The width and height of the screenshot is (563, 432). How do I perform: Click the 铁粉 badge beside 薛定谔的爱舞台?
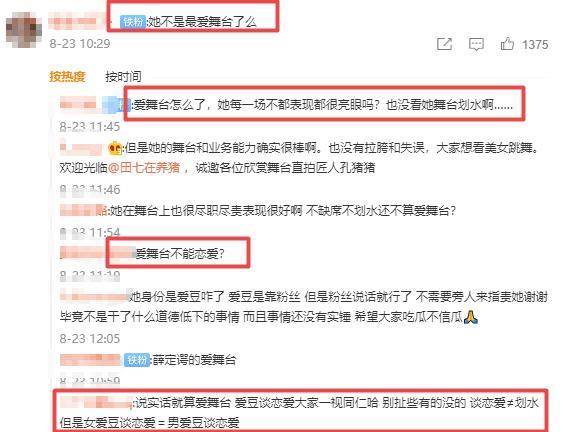(137, 360)
